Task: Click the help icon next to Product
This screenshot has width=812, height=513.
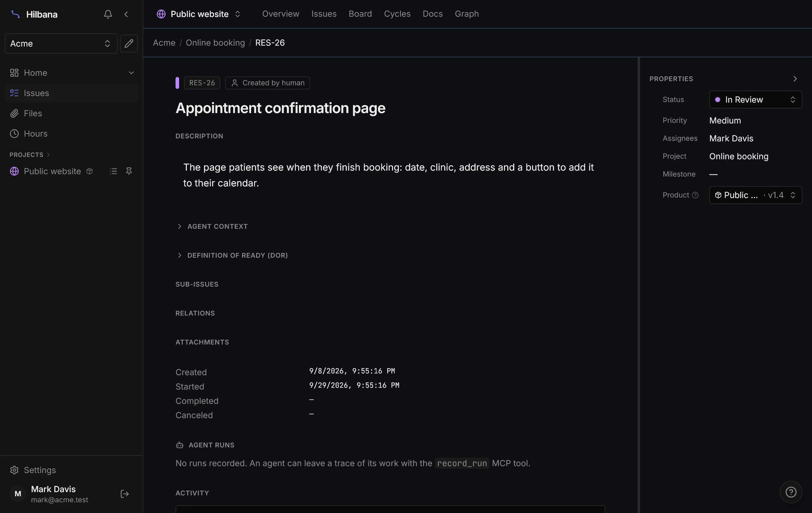Action: point(695,195)
